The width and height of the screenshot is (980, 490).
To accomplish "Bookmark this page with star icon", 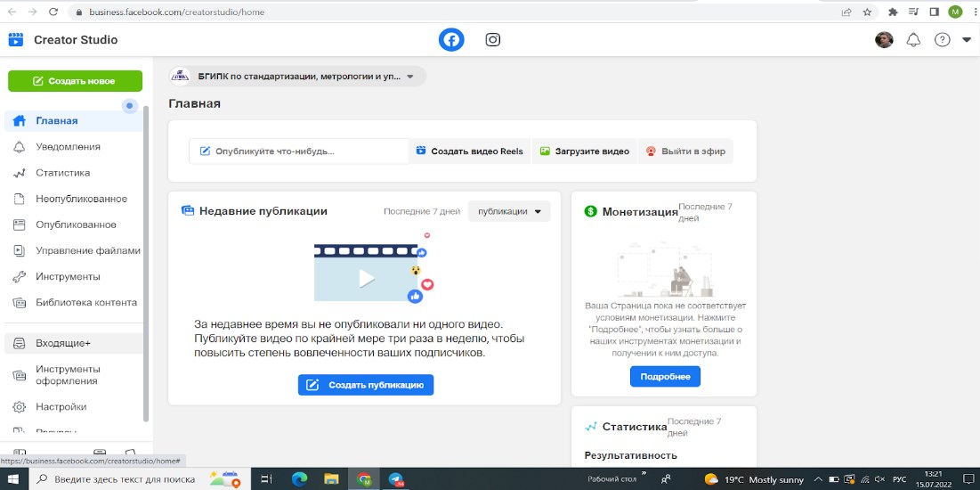I will tap(867, 12).
